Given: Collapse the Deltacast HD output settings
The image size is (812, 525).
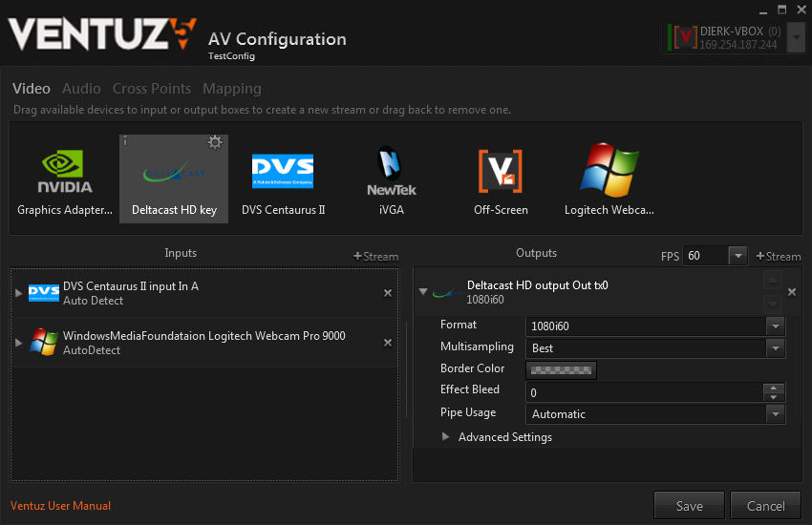Looking at the screenshot, I should 423,292.
